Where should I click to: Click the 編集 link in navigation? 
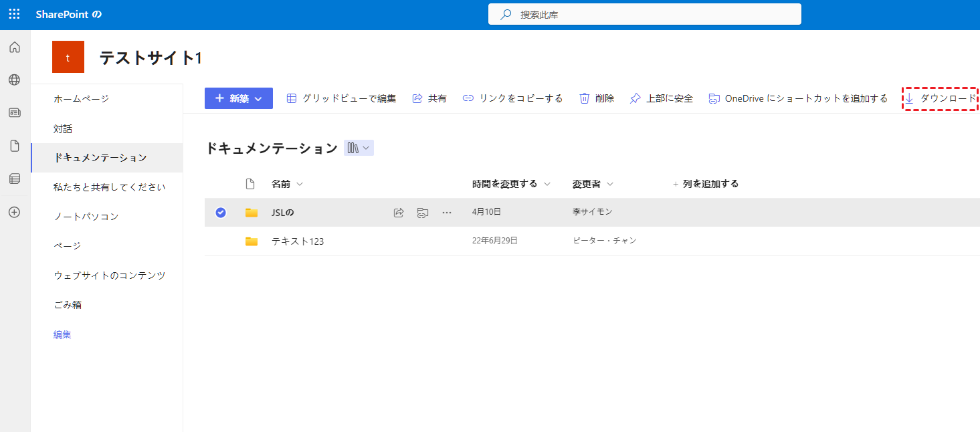(x=62, y=334)
